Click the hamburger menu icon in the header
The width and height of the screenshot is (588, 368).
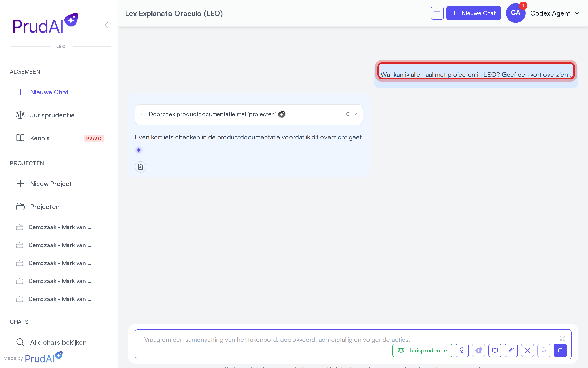(437, 13)
